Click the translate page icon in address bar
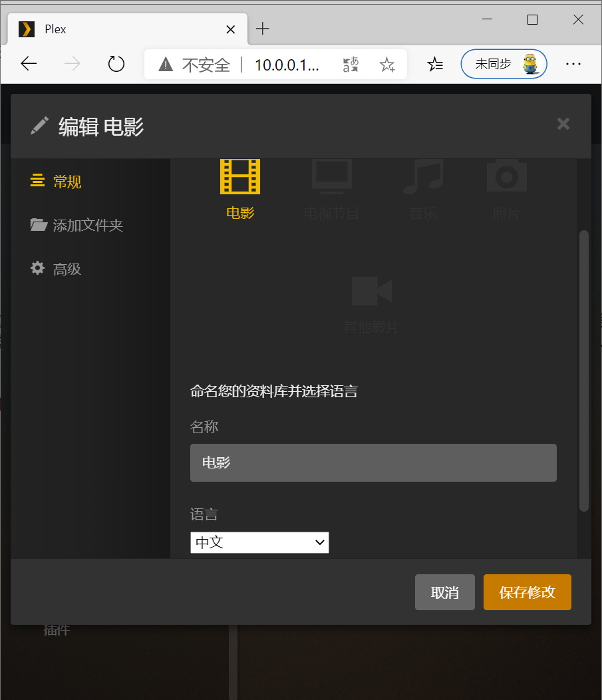 tap(351, 65)
